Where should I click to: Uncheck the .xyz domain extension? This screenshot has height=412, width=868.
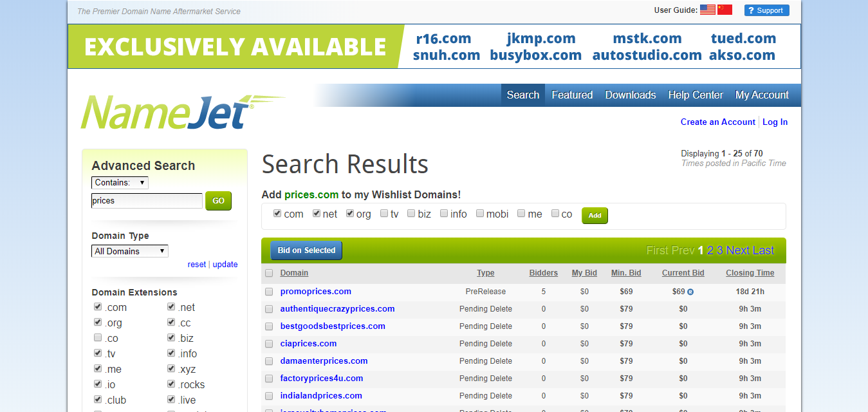tap(172, 369)
